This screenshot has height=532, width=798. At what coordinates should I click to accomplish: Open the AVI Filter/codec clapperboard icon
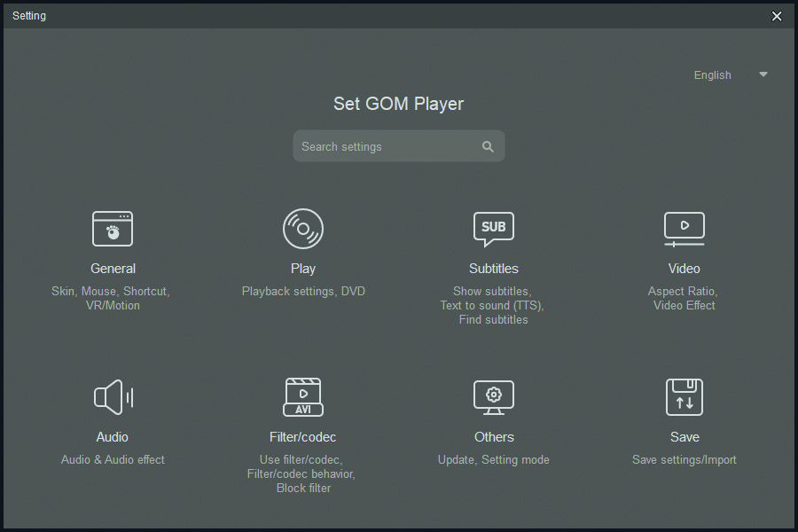[x=303, y=397]
